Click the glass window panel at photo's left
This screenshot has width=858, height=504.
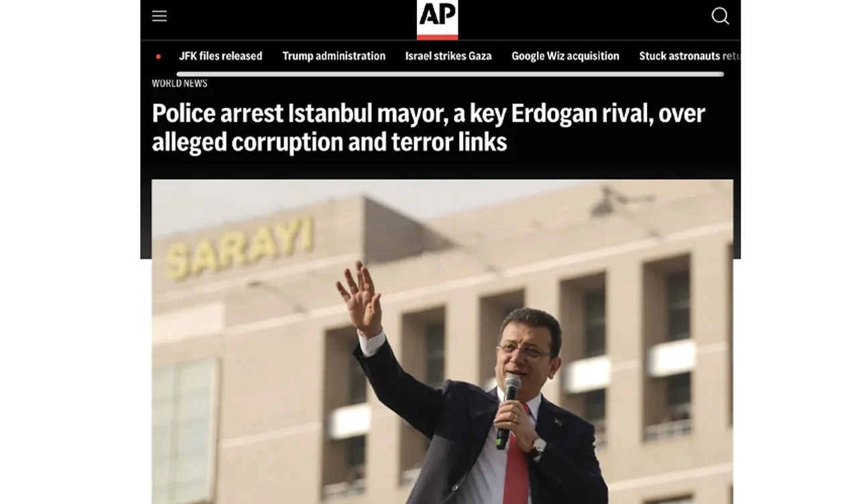click(185, 431)
